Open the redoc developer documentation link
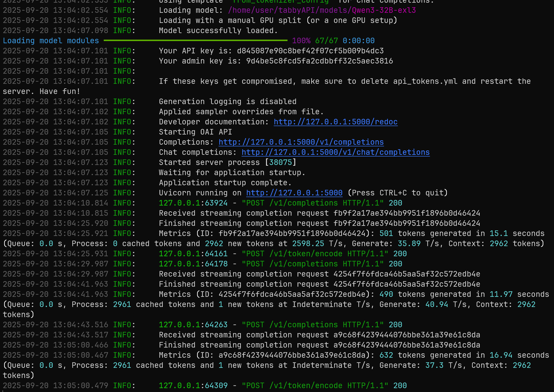 335,122
